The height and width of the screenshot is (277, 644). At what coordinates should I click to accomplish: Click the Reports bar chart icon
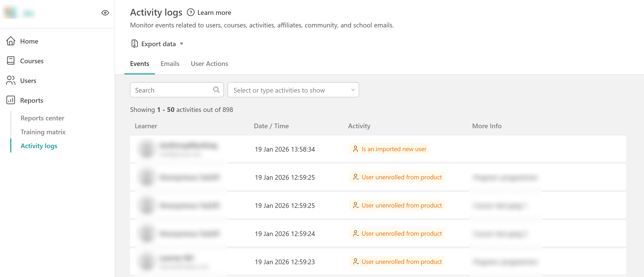(11, 100)
